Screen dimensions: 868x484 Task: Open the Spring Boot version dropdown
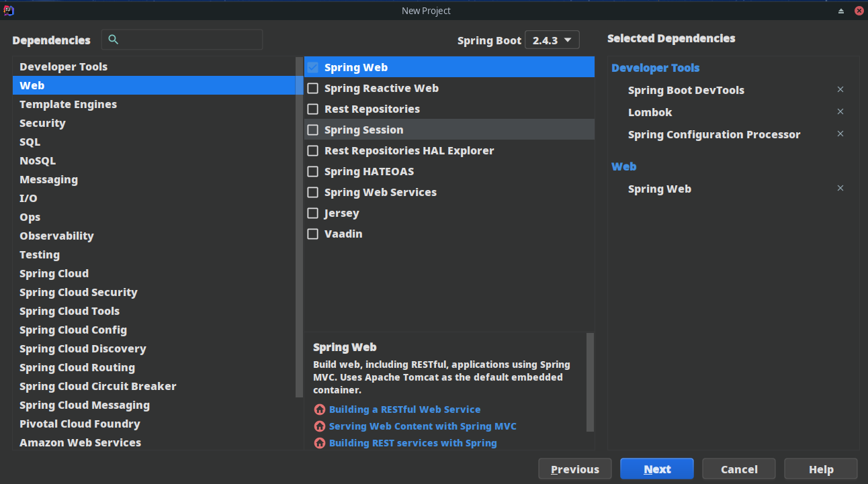tap(552, 40)
